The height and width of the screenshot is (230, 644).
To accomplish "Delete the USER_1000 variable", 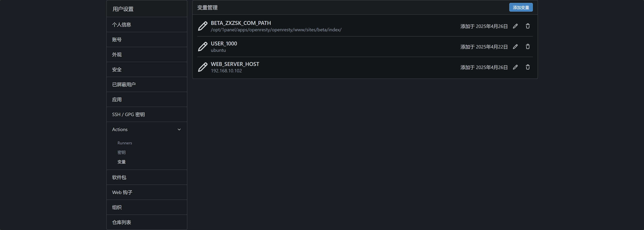I will pyautogui.click(x=527, y=47).
